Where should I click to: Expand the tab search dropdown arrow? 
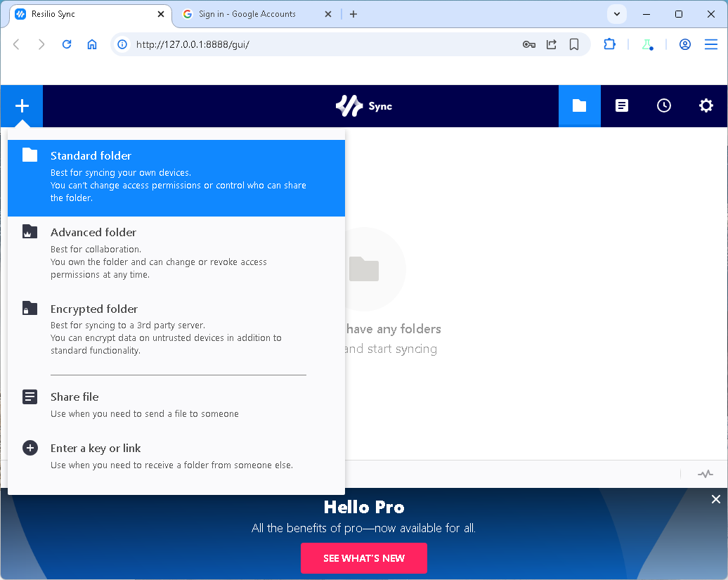616,14
